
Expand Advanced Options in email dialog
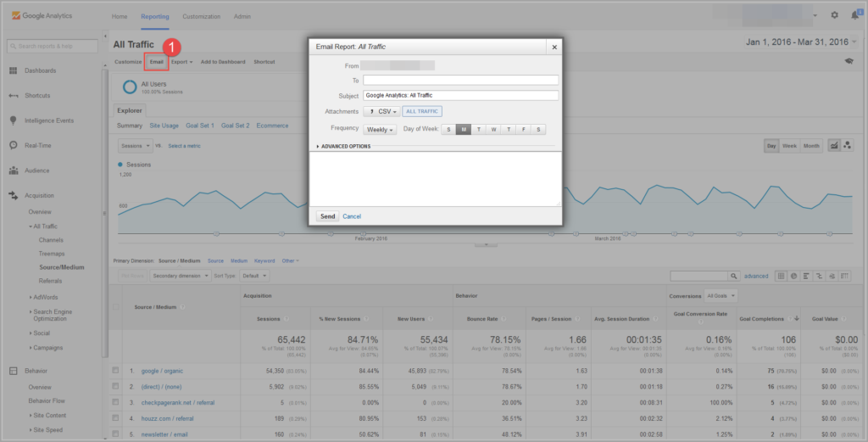[x=344, y=146]
